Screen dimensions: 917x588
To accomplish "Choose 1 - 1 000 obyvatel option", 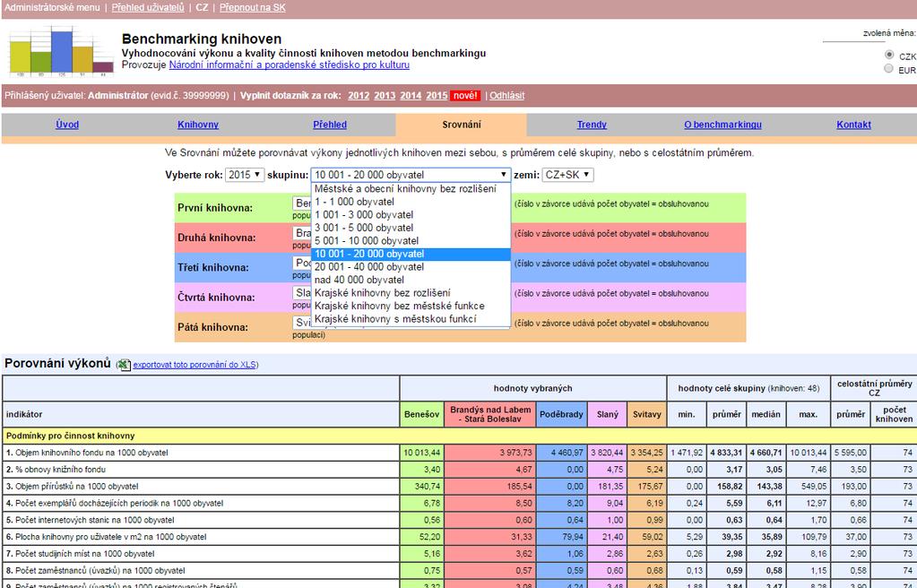I will 411,202.
